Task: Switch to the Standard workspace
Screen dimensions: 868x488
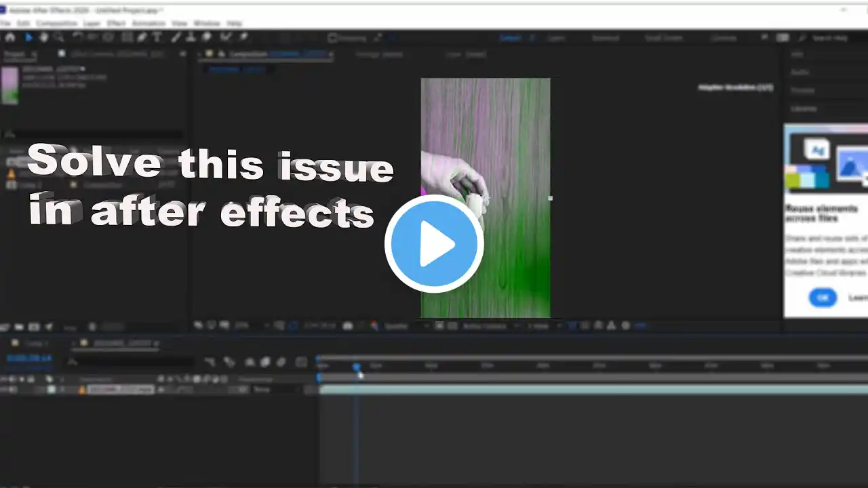Action: (x=606, y=39)
